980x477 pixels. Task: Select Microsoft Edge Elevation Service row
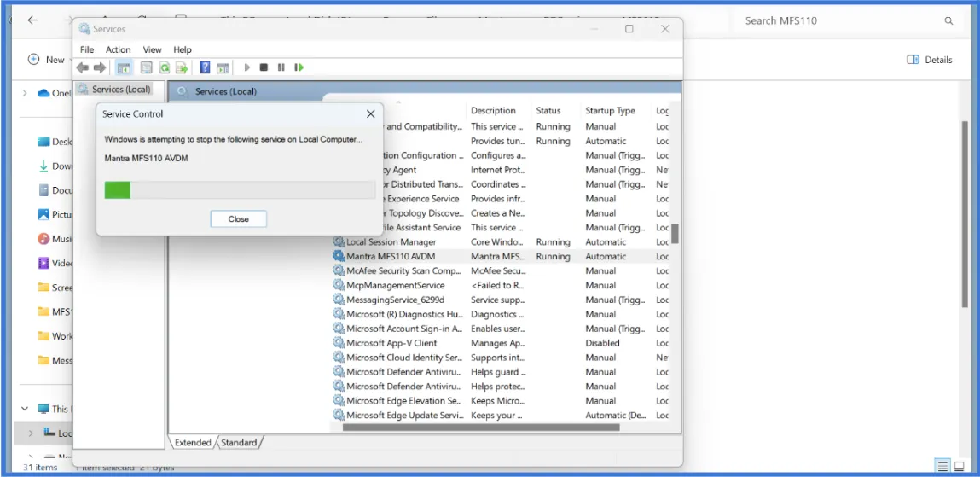pyautogui.click(x=501, y=400)
